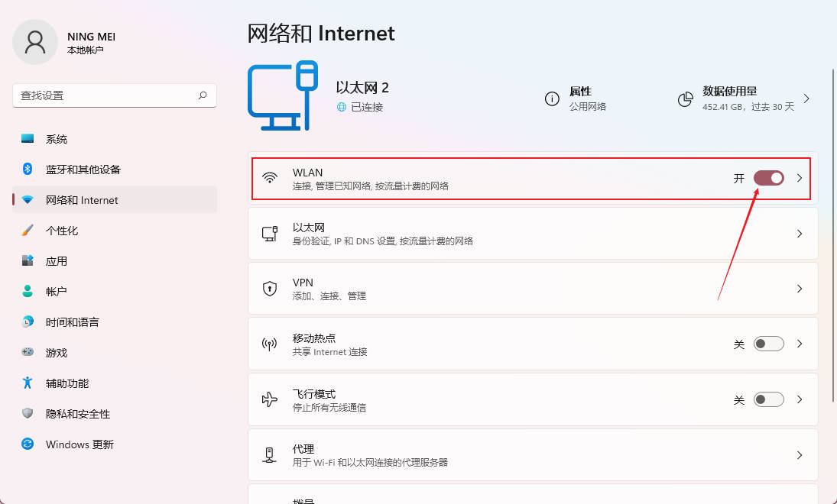
Task: Click the Wi-Fi signal icon in WLAN row
Action: [270, 178]
